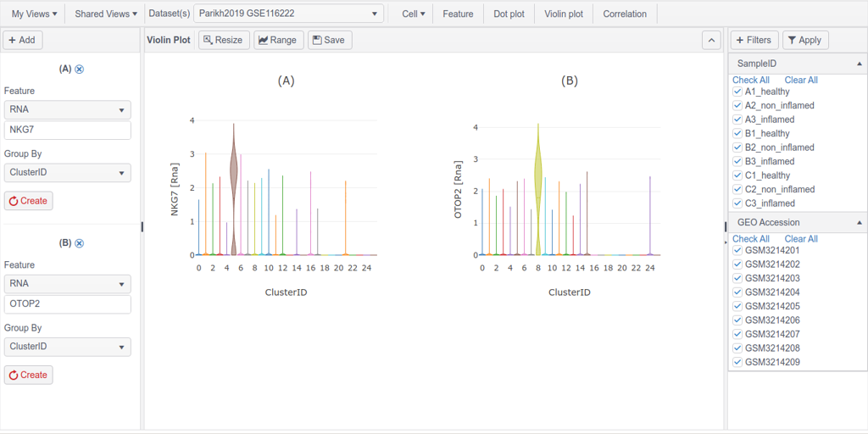This screenshot has width=868, height=434.
Task: Create plot for panel (B) OTOP2
Action: pyautogui.click(x=28, y=375)
